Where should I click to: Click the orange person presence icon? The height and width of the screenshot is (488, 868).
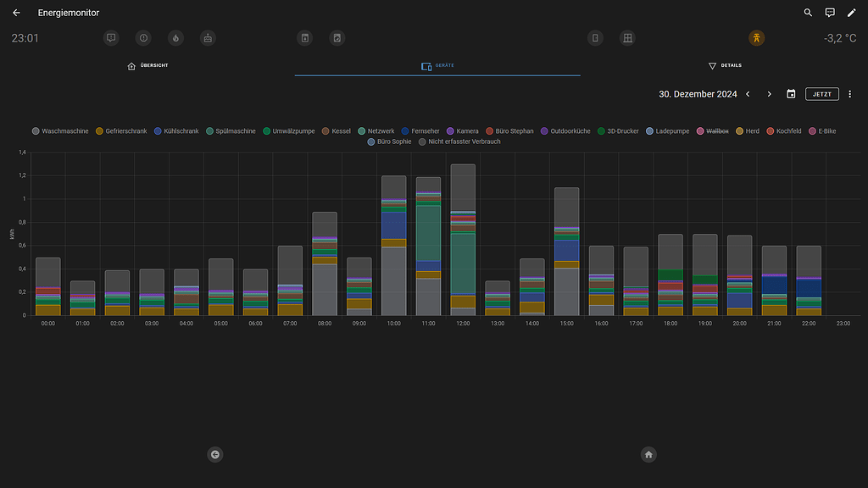point(756,38)
